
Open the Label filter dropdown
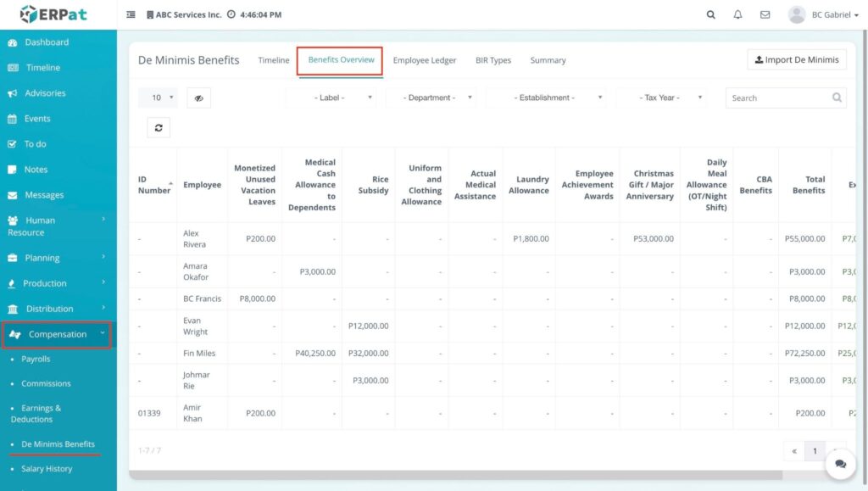[331, 98]
